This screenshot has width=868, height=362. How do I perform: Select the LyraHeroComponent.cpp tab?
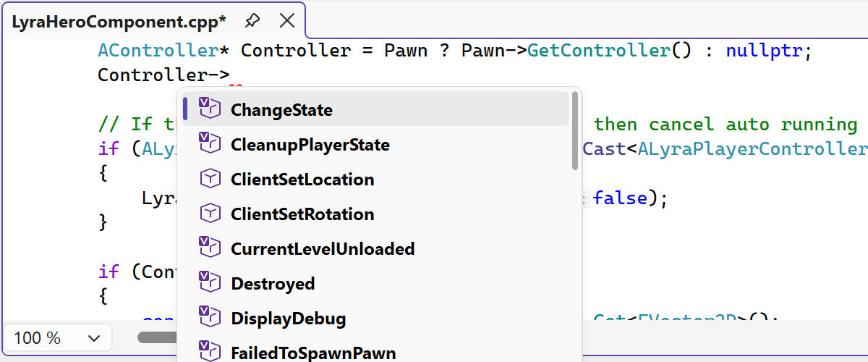[119, 22]
